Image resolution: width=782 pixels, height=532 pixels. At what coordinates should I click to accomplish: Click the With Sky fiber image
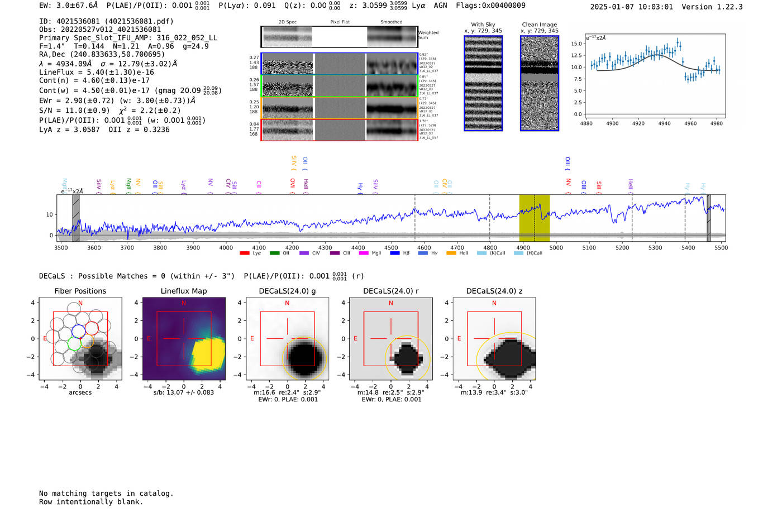[x=483, y=83]
